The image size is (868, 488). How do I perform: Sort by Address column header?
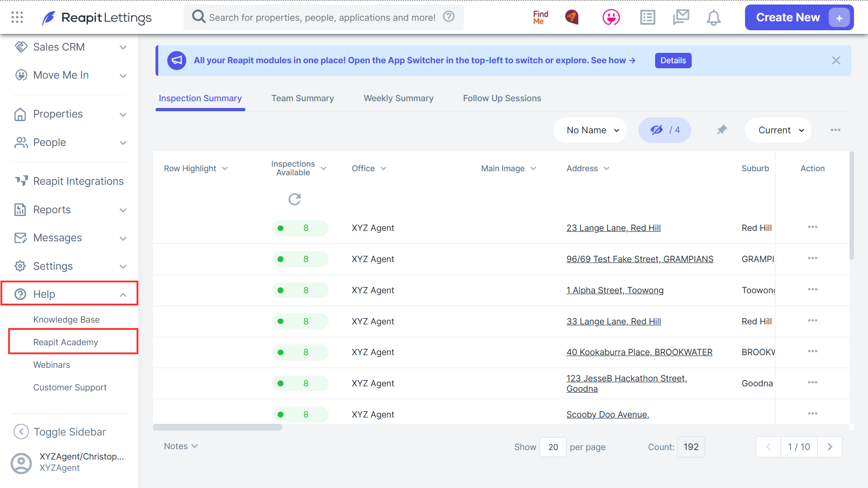(588, 168)
